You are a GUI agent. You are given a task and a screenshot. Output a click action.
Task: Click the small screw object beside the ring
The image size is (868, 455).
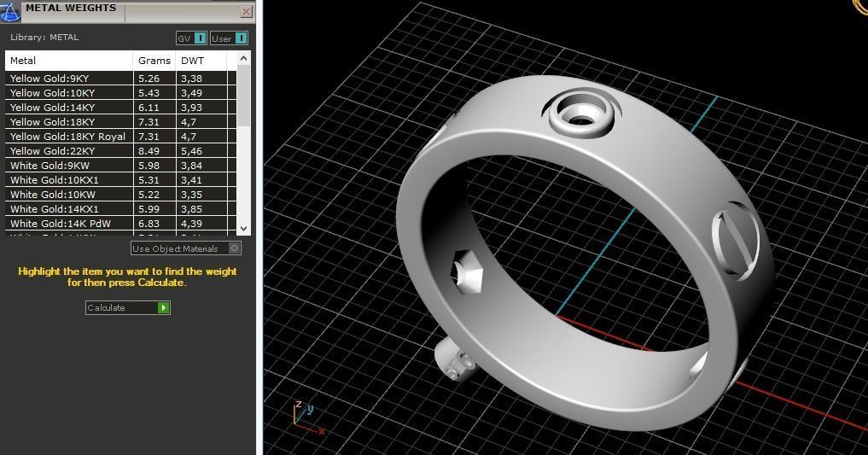pos(454,359)
